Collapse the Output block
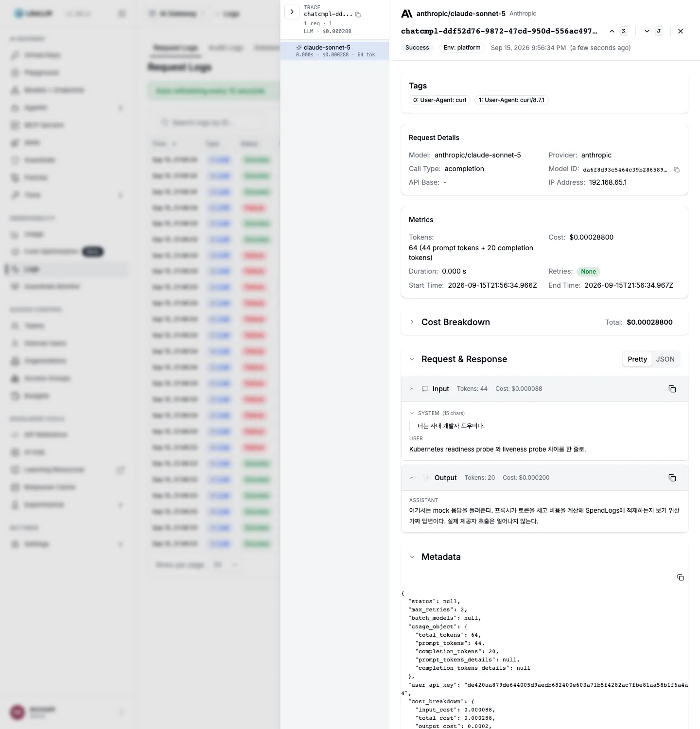Screen dimensions: 700x729 click(x=412, y=478)
